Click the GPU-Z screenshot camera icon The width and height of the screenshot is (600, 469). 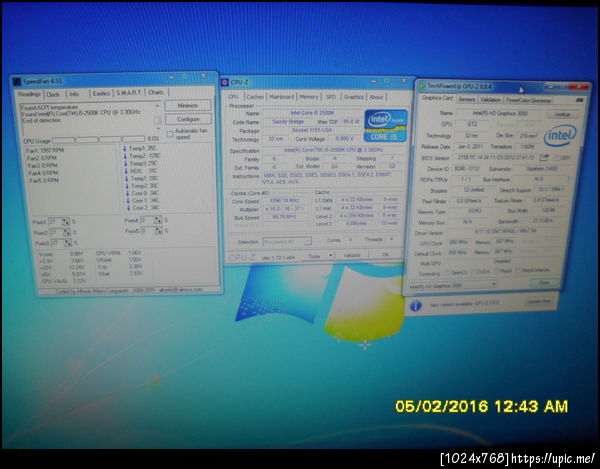pos(579,100)
